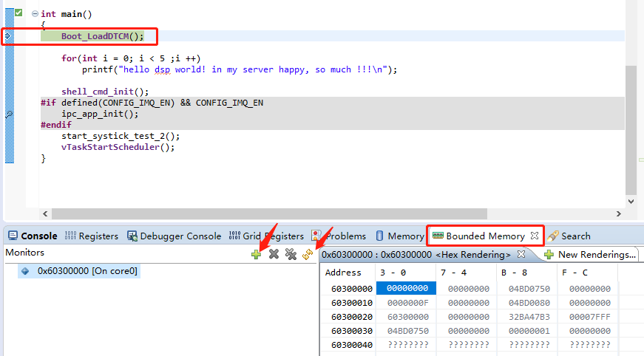Switch to the Registers tab
644x356 pixels.
[92, 236]
